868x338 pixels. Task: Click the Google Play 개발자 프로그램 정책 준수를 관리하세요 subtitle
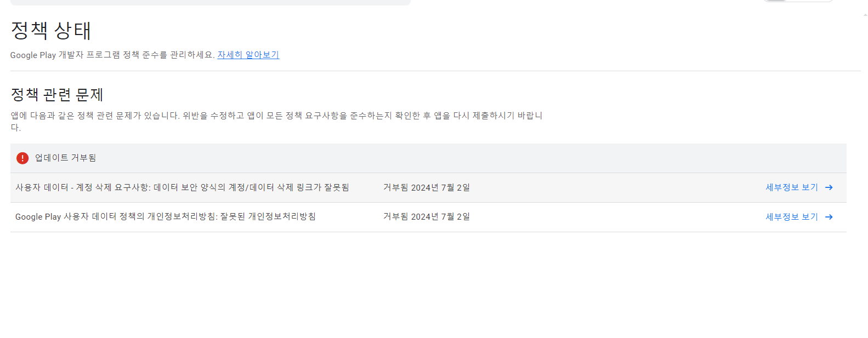112,55
